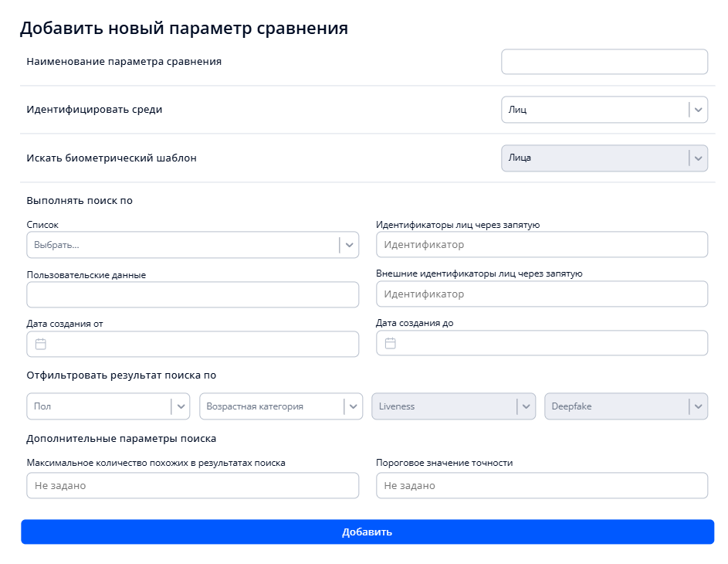728x564 pixels.
Task: Open the calendar for "Дата создания от"
Action: pos(39,343)
